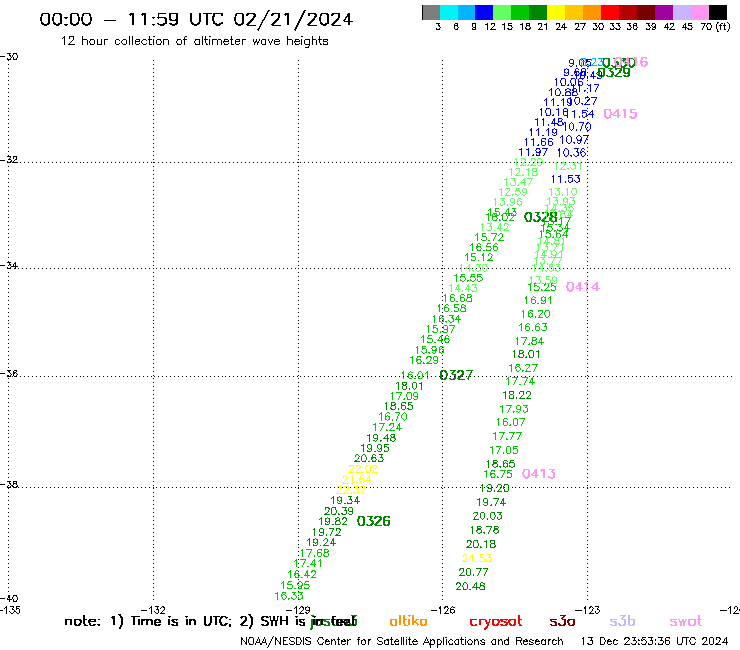
Task: Select the dark blue legend swatch above 12
Action: pos(484,12)
